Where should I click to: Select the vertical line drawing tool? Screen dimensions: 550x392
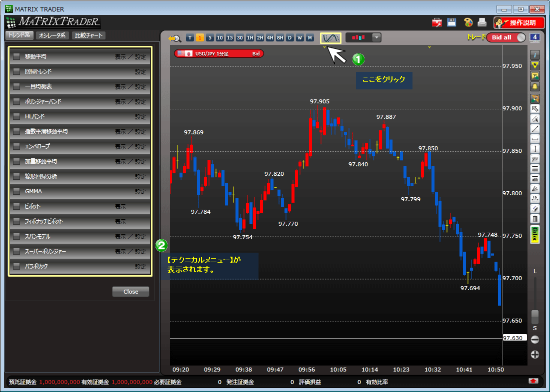534,149
